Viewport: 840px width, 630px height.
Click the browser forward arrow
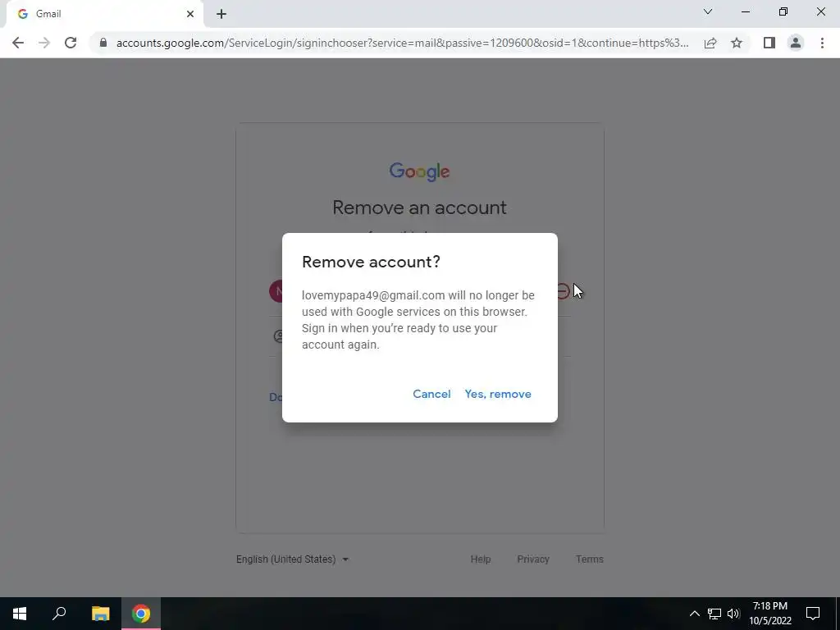[44, 43]
